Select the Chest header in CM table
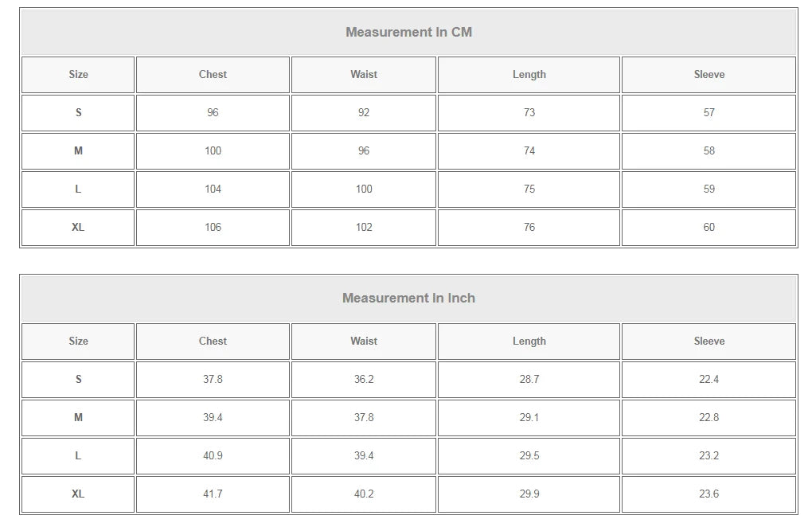 [213, 75]
